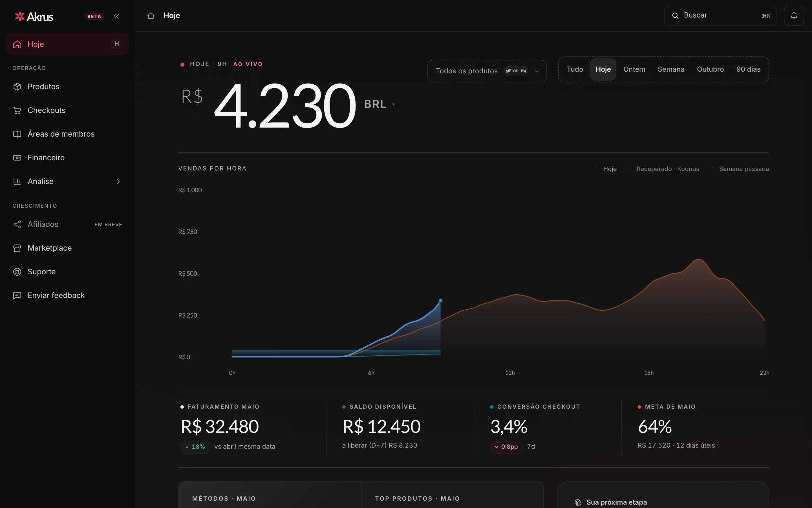The image size is (812, 508).
Task: Select the Ontem period tab
Action: tap(634, 69)
